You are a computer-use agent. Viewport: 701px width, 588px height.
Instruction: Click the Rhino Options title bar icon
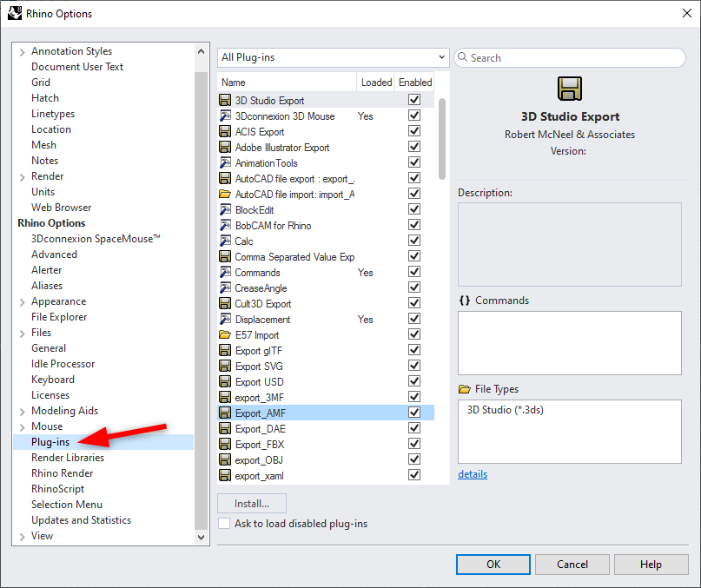tap(14, 13)
